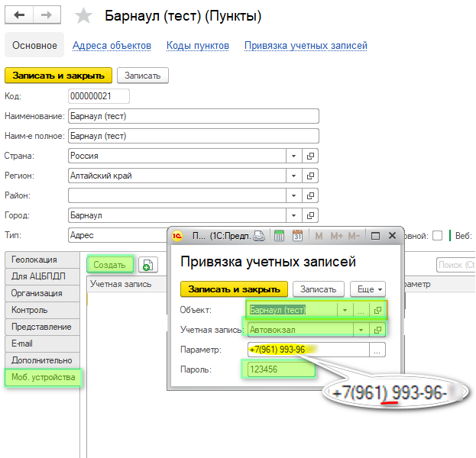This screenshot has width=476, height=458.
Task: Add record to favorites with star icon
Action: coord(85,16)
